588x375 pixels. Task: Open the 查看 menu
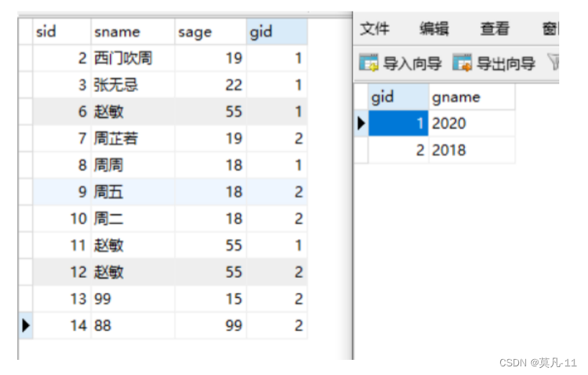494,29
